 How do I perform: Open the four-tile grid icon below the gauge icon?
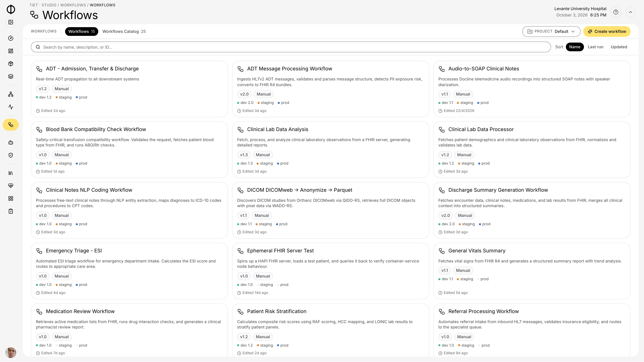coord(11,51)
